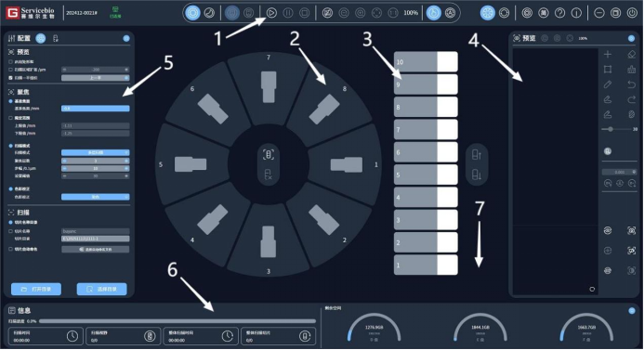Toggle the checkbox below the 0.8 field
This screenshot has width=644, height=350.
coord(10,118)
